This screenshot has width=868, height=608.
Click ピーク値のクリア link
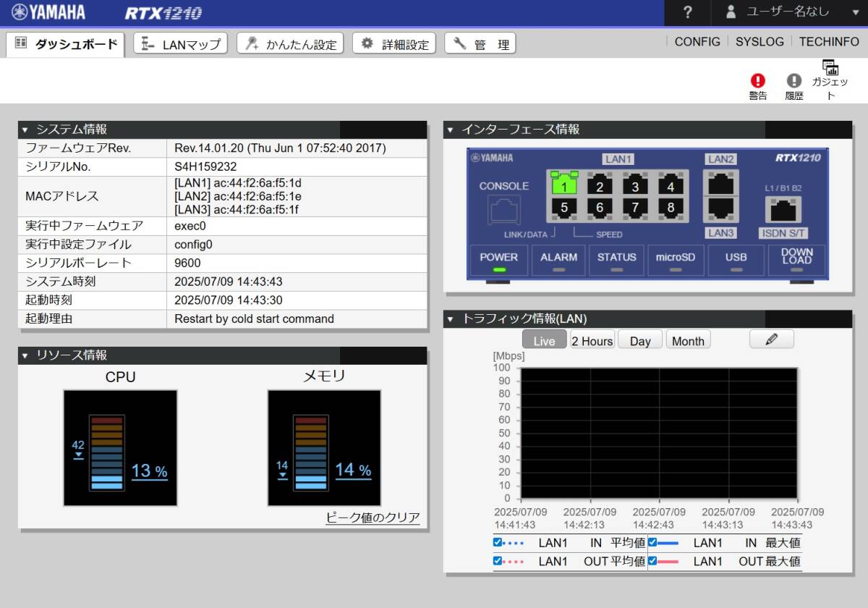point(373,518)
